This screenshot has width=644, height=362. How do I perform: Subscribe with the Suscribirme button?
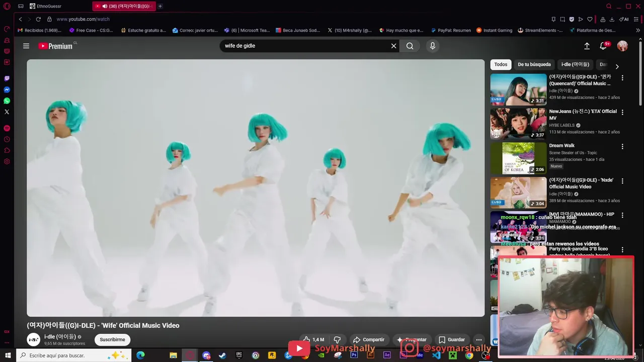pos(112,339)
